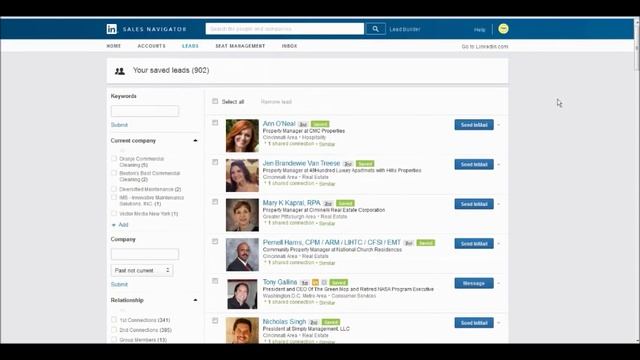This screenshot has height=360, width=640.
Task: Filter by Vector Media New York
Action: click(114, 213)
